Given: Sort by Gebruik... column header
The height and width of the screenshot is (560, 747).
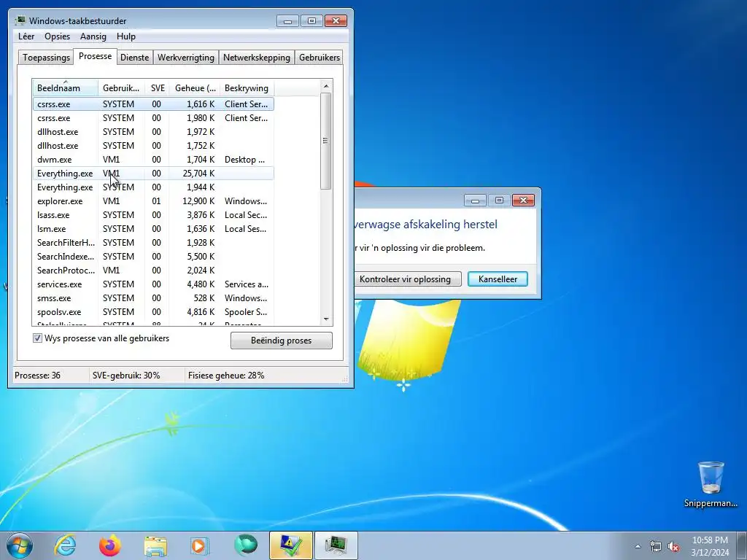Looking at the screenshot, I should pos(122,87).
